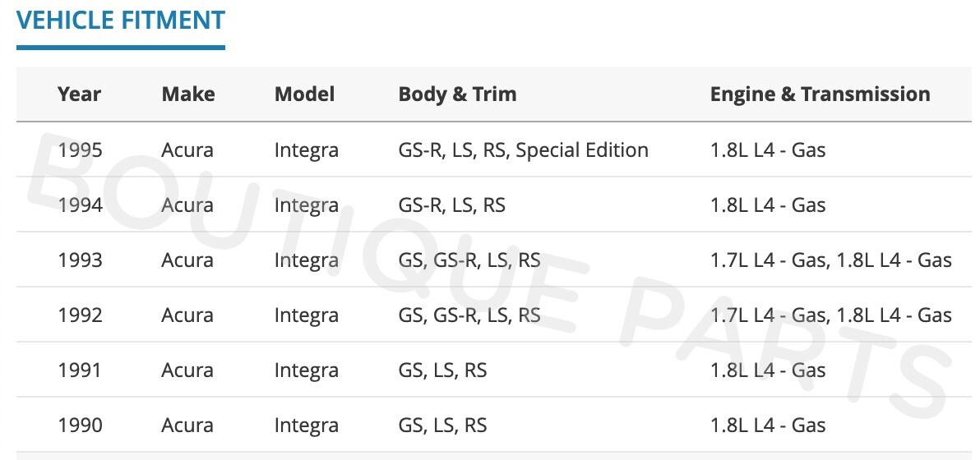Click the Vehicle Fitment heading tab
This screenshot has width=980, height=460.
[120, 21]
